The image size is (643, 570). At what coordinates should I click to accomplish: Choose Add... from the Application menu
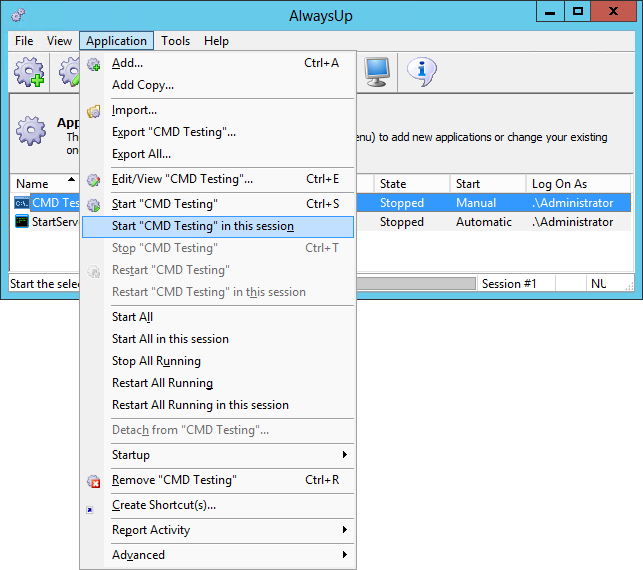coord(218,63)
